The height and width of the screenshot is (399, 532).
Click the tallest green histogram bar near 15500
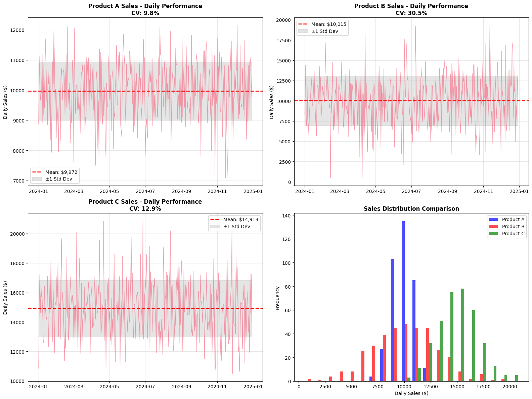pos(462,335)
